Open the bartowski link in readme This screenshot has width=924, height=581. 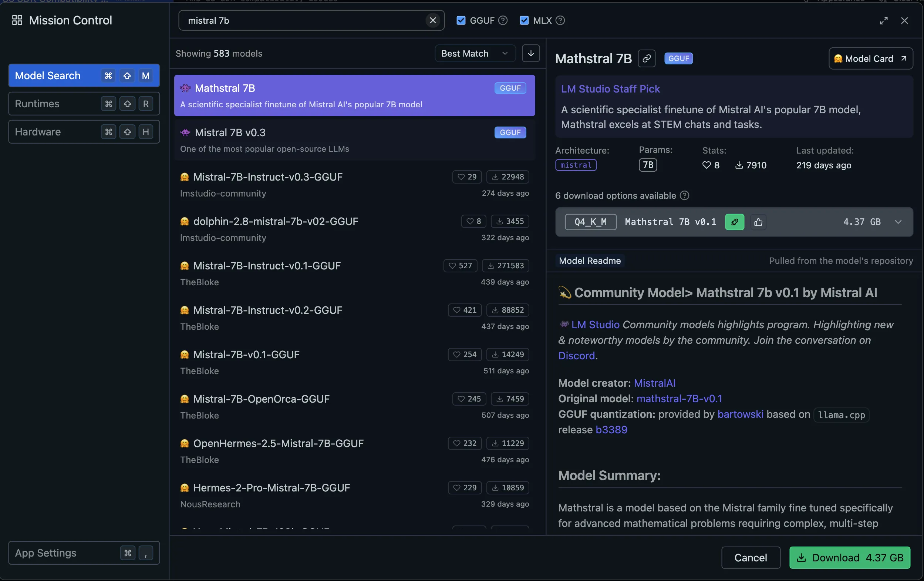click(740, 414)
